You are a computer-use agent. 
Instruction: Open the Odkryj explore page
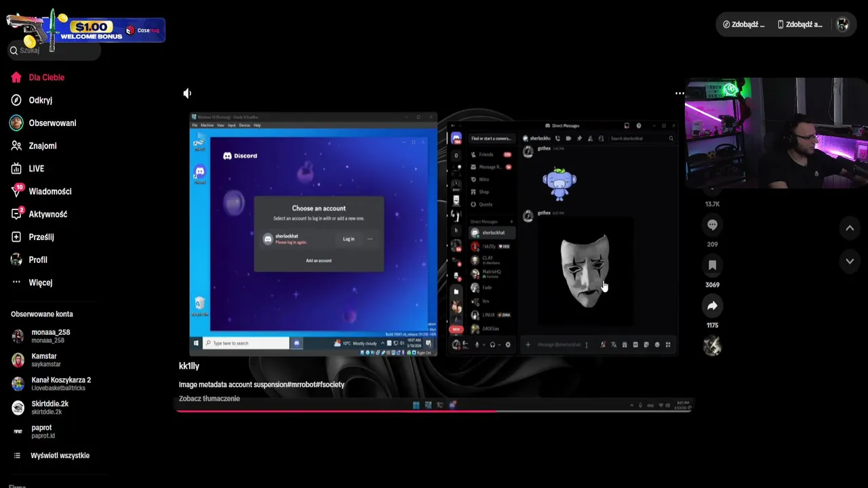coord(32,100)
